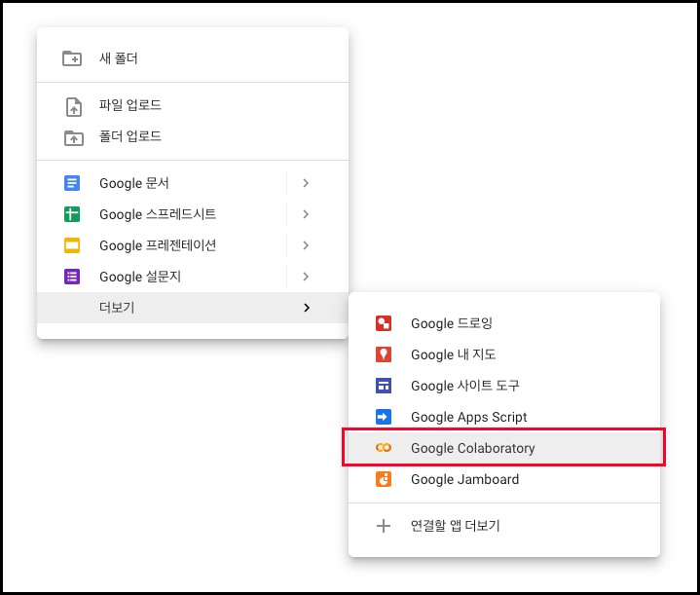Expand the Google 설문지 submenu arrow
This screenshot has height=595, width=700.
306,277
